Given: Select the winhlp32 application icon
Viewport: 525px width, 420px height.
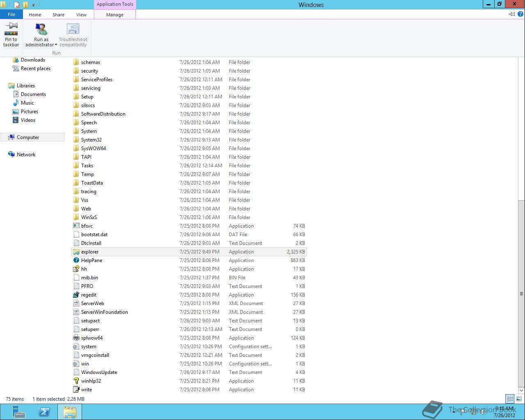Looking at the screenshot, I should coord(76,381).
